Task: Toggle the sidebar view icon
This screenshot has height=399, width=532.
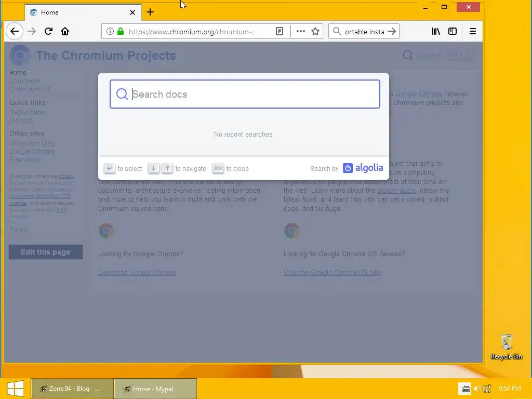Action: [453, 31]
